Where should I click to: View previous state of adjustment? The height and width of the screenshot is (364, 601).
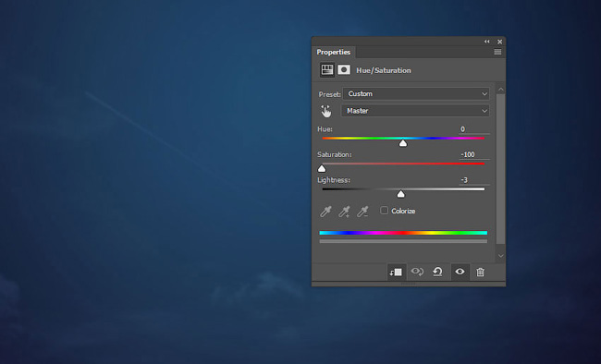coord(417,272)
